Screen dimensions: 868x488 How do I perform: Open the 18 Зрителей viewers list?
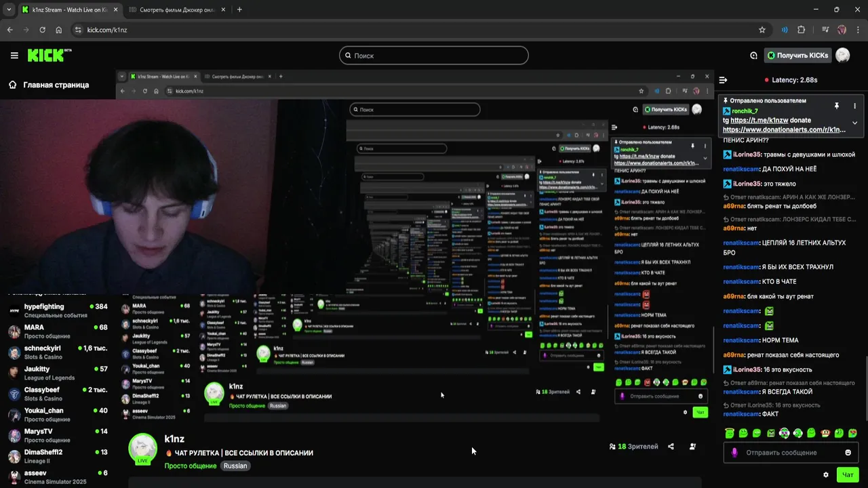tap(633, 447)
